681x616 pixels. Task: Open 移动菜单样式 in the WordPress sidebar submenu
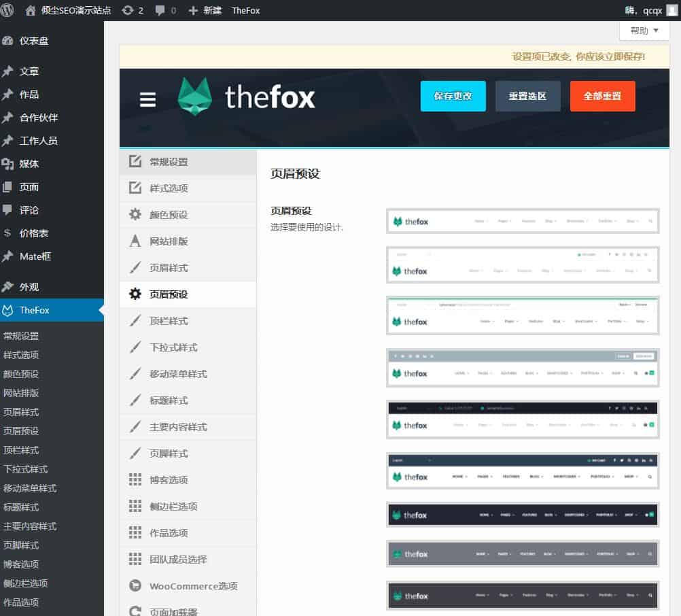[x=30, y=488]
